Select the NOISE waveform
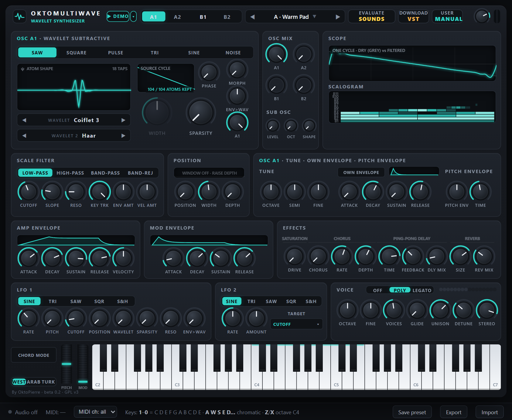The image size is (512, 420). [233, 53]
